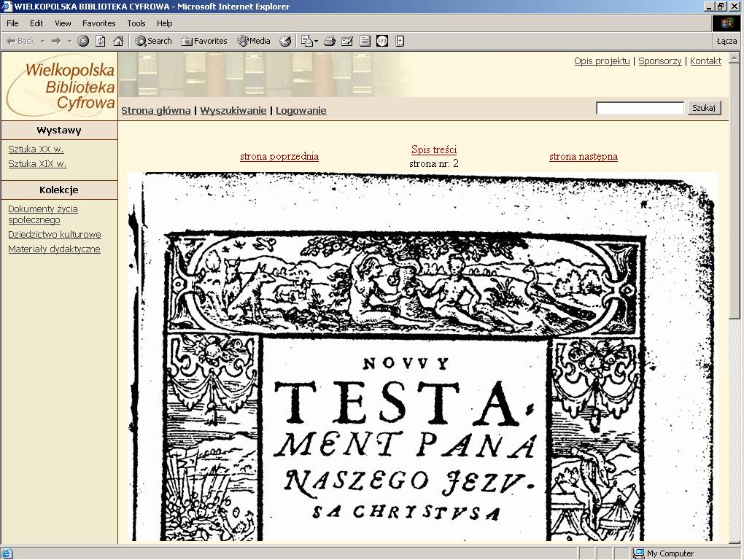This screenshot has height=560, width=744.
Task: Click the Edit page icon
Action: click(347, 42)
